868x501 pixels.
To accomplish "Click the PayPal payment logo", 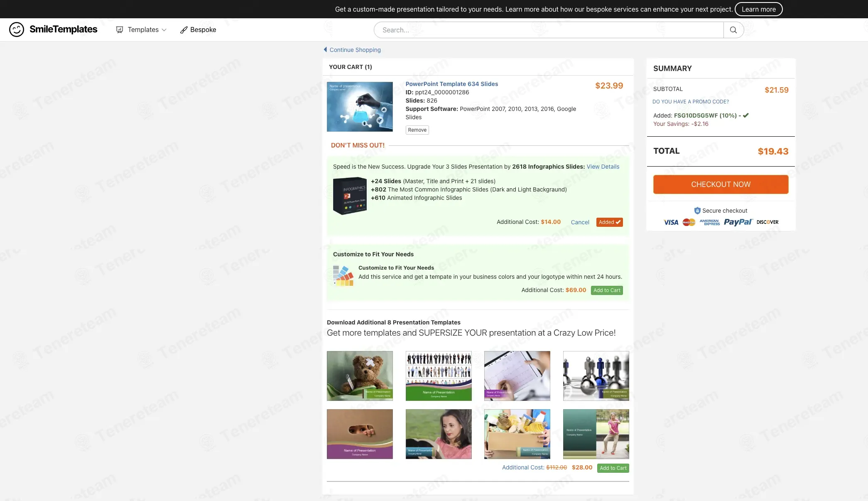I will (738, 222).
